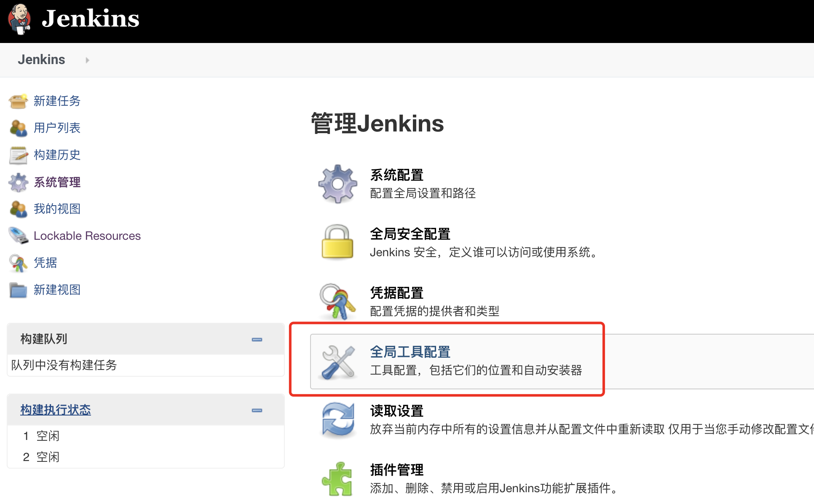Open the 新建任务 link

57,101
